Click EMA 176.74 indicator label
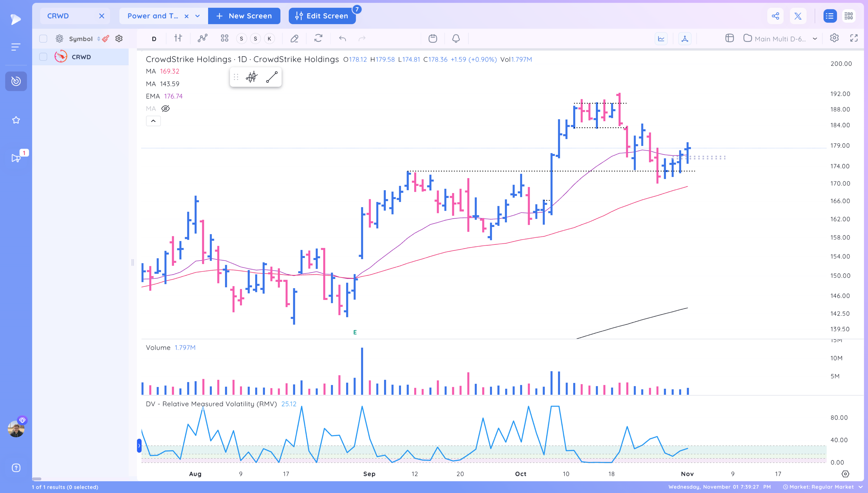The height and width of the screenshot is (493, 868). (x=164, y=96)
